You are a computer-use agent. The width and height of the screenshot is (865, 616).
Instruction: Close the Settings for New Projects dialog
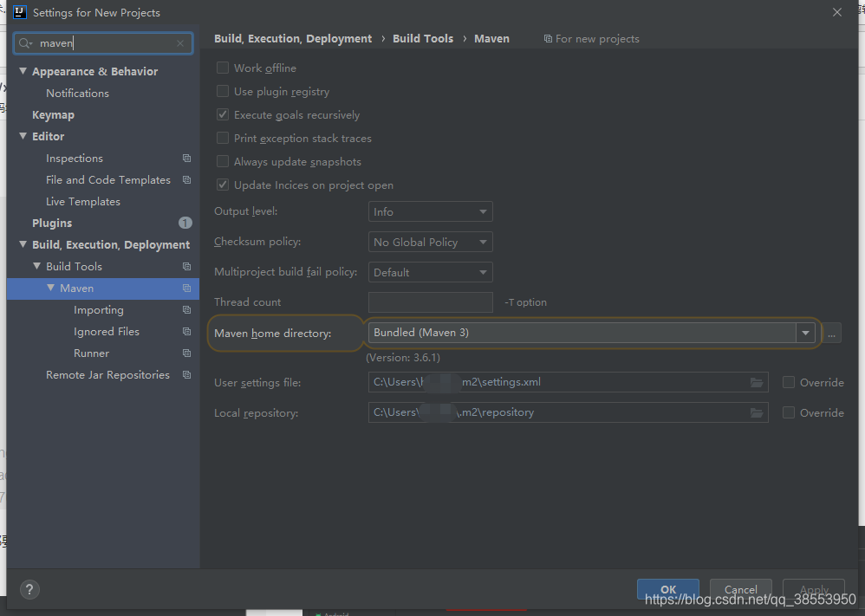click(x=837, y=12)
